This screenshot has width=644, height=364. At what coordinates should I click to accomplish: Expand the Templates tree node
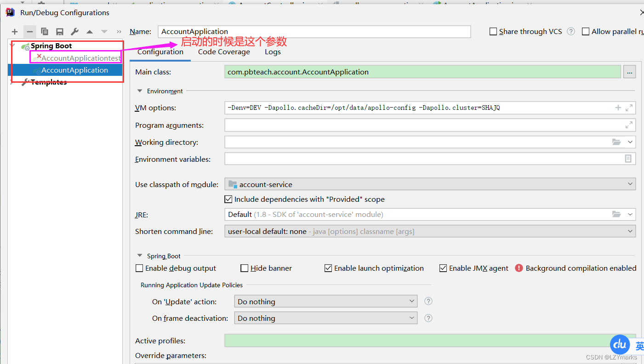coord(12,82)
